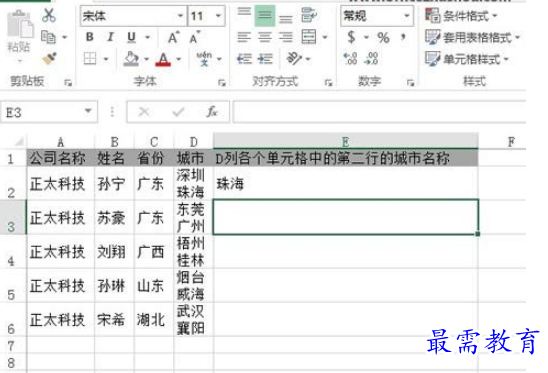The height and width of the screenshot is (373, 548).
Task: Click Increase Indent icon
Action: (265, 58)
